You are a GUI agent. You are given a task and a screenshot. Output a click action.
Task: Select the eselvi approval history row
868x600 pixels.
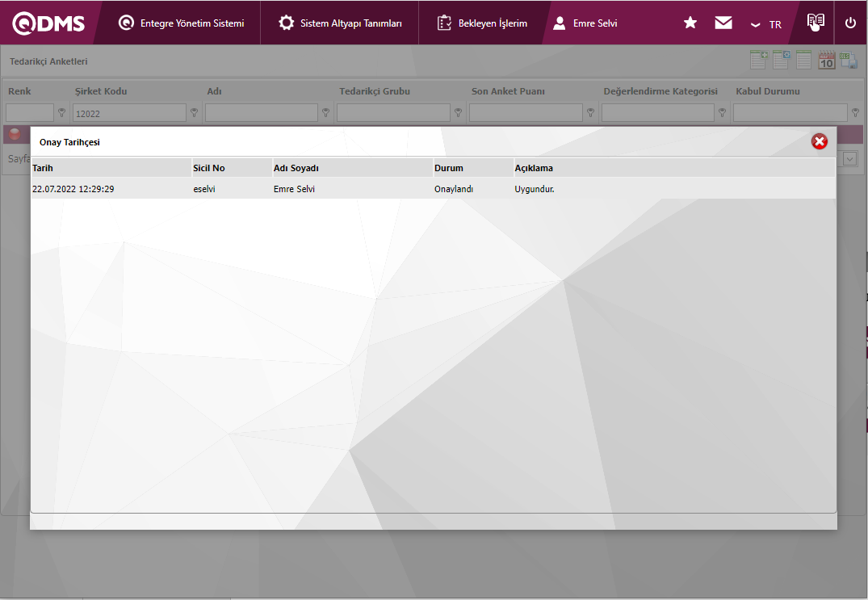coord(432,189)
